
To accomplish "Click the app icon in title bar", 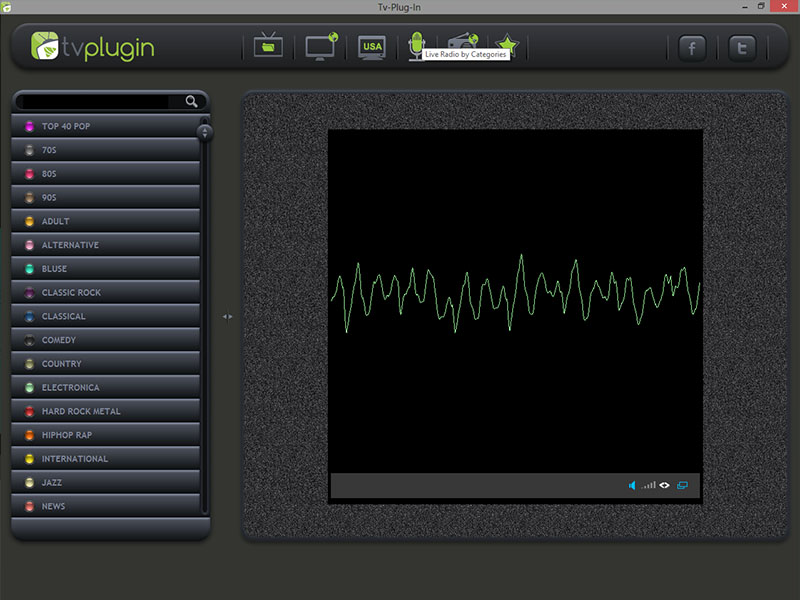I will pos(6,7).
